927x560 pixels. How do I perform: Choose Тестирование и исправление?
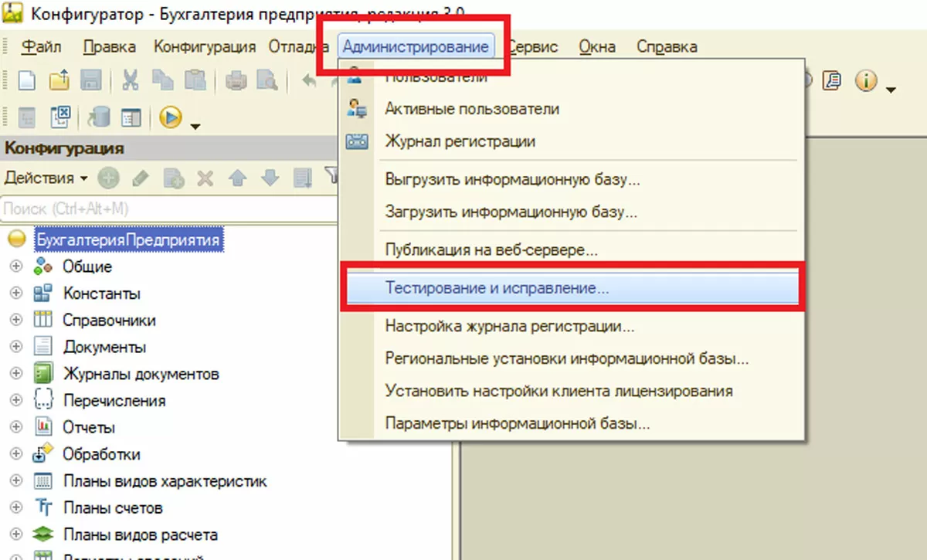tap(572, 288)
